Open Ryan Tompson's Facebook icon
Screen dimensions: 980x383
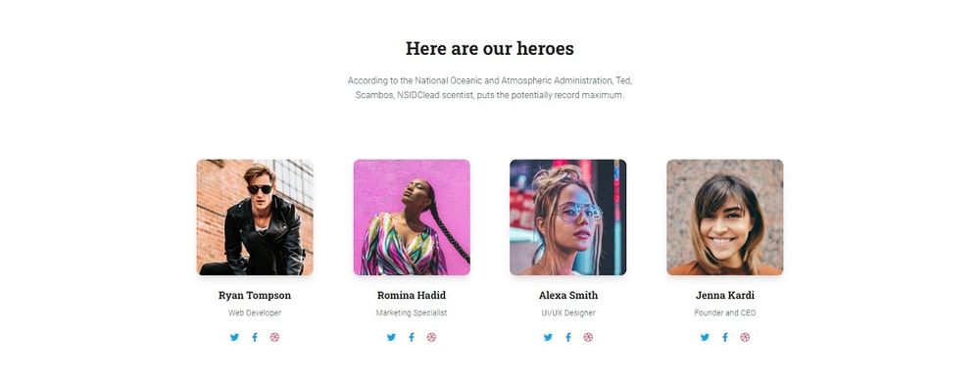[255, 337]
